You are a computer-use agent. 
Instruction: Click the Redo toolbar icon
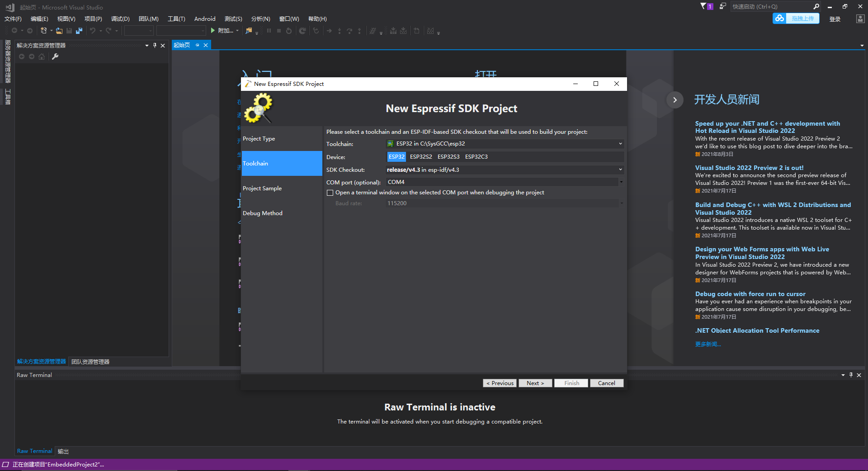(x=108, y=31)
